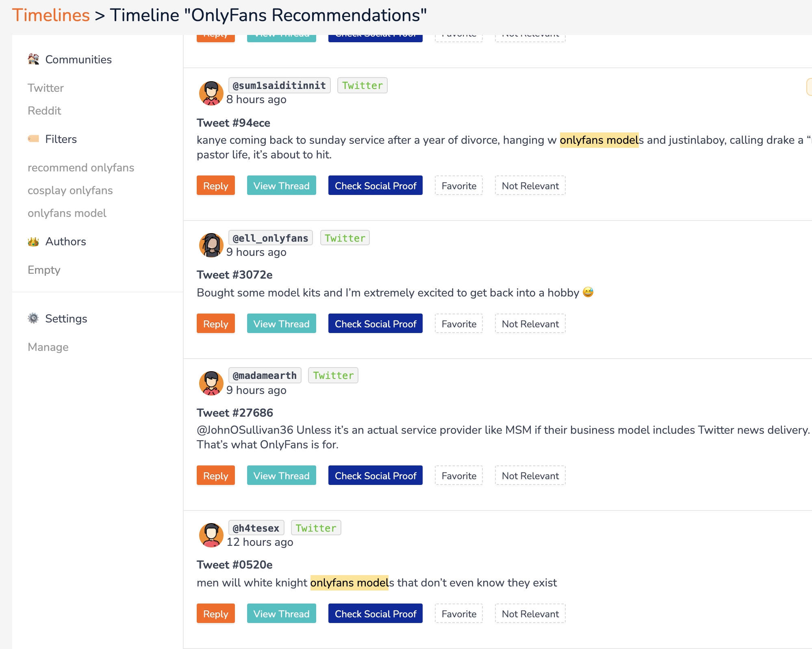Select the 'recommend onlyfans' filter
The image size is (812, 649).
pyautogui.click(x=81, y=167)
